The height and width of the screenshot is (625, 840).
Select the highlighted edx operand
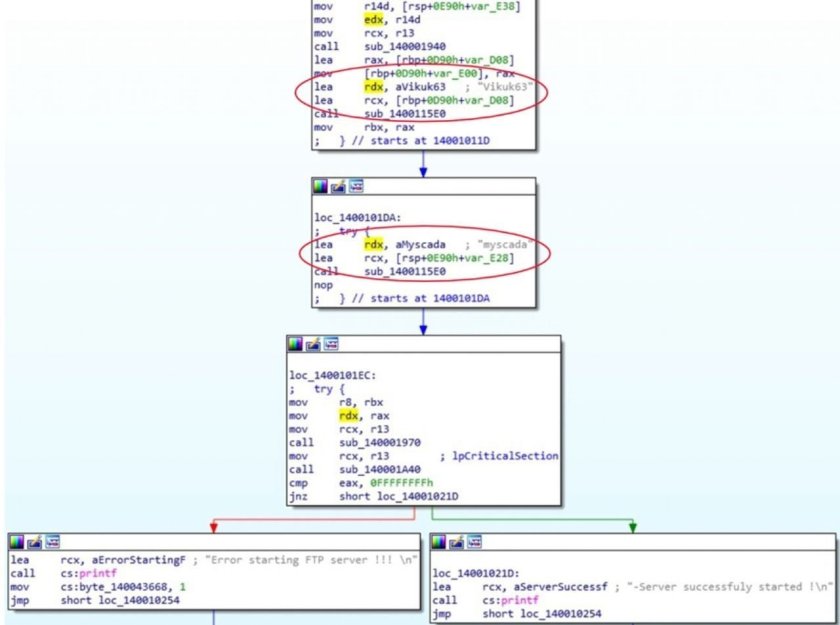pos(373,20)
